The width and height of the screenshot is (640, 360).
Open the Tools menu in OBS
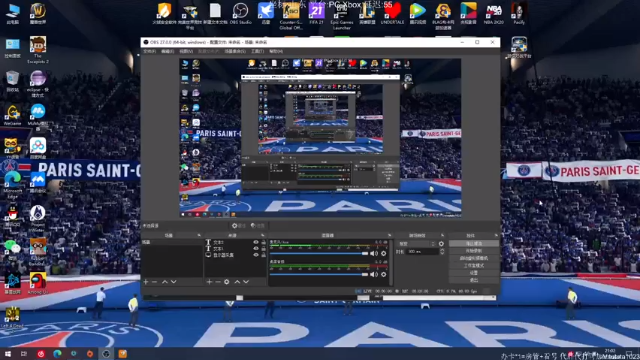258,51
